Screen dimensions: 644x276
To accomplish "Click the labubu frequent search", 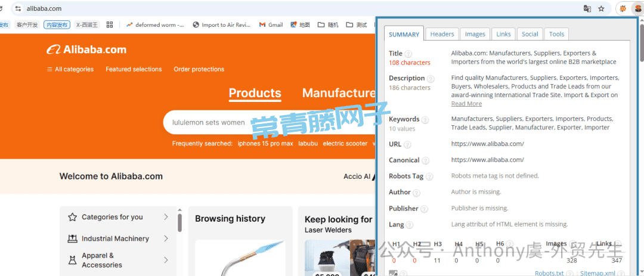I will [308, 143].
